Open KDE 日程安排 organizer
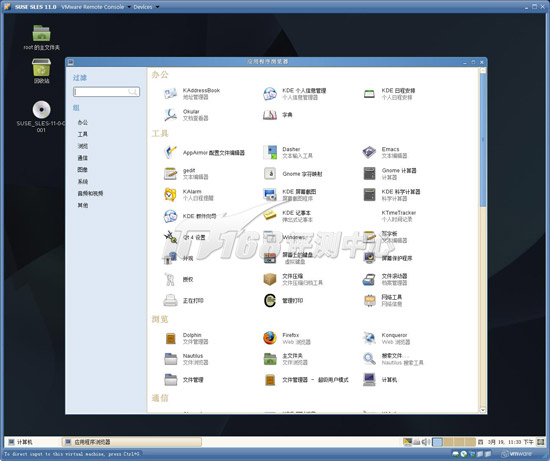The width and height of the screenshot is (550, 461). pos(389,94)
